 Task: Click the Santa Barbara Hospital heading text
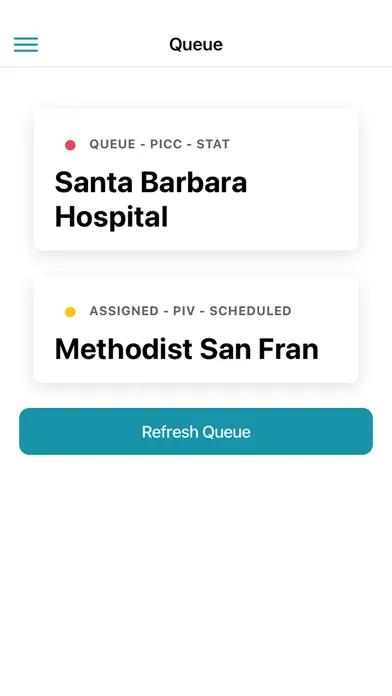coord(150,199)
